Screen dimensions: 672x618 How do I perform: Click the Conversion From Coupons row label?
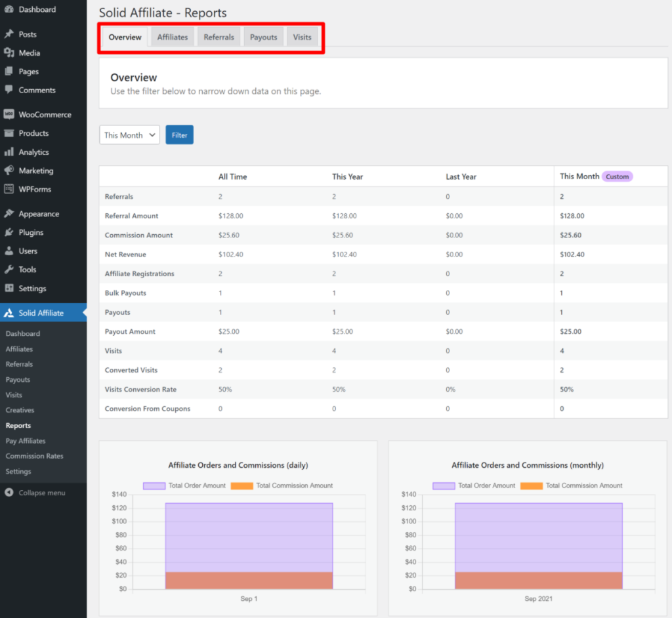coord(148,409)
